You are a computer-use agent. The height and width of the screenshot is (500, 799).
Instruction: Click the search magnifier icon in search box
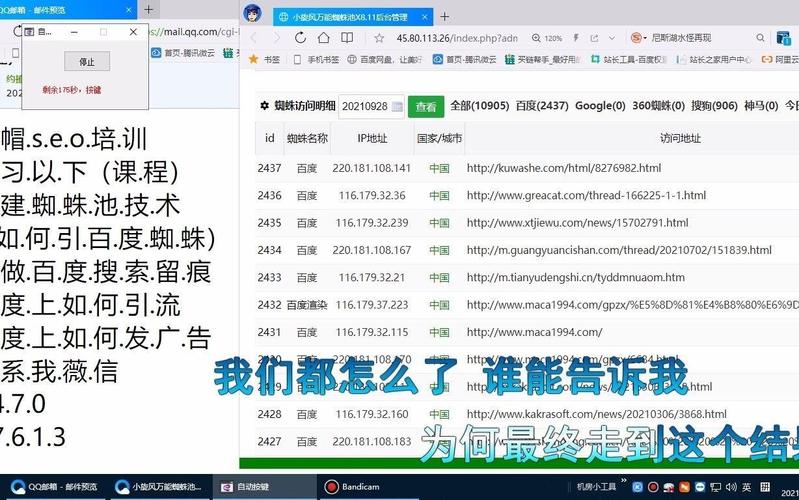pyautogui.click(x=760, y=38)
